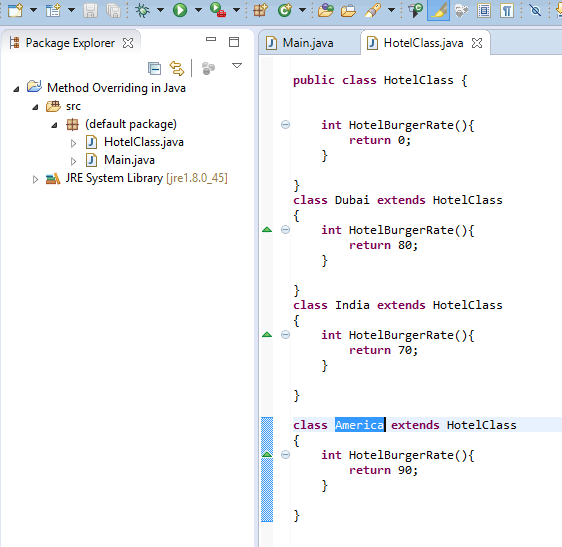The image size is (562, 547).
Task: Click the override marker beside India's method
Action: 267,335
